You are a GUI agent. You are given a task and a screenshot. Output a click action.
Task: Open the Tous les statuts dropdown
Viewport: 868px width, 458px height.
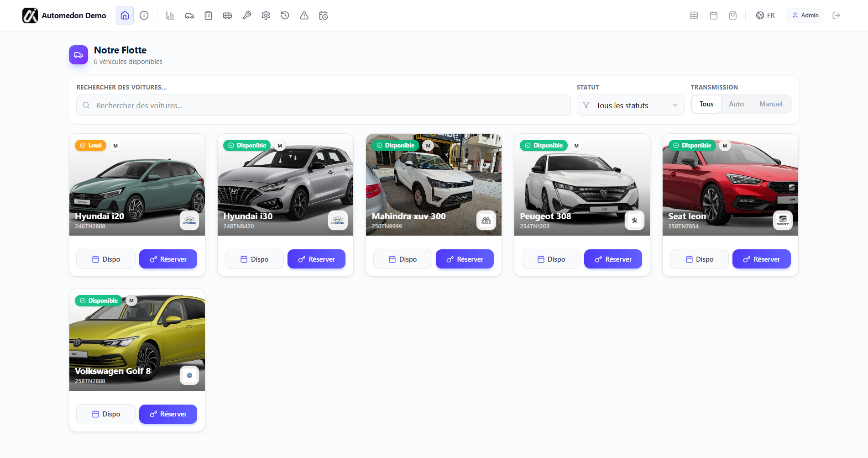click(630, 105)
